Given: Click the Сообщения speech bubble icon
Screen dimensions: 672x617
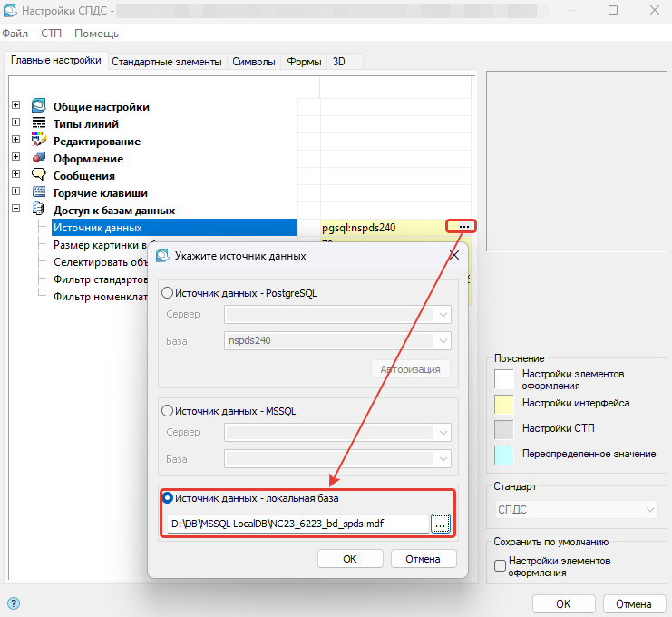Looking at the screenshot, I should pos(39,175).
